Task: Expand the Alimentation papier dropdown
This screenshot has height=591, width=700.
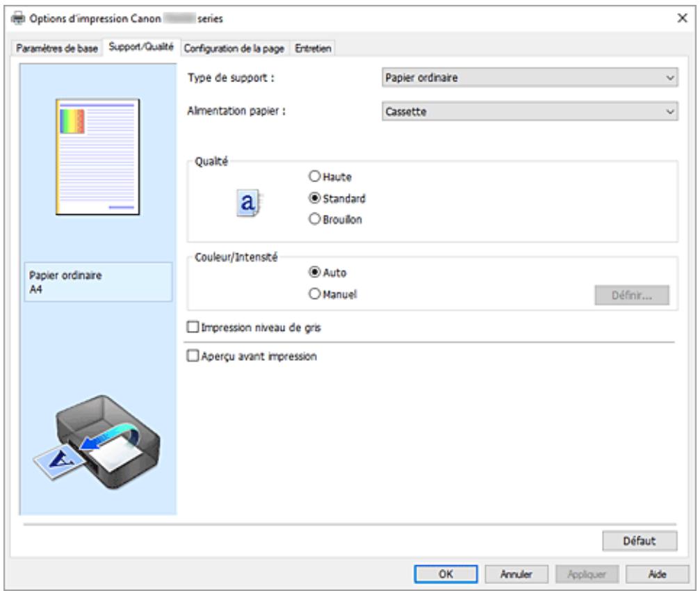Action: 530,111
